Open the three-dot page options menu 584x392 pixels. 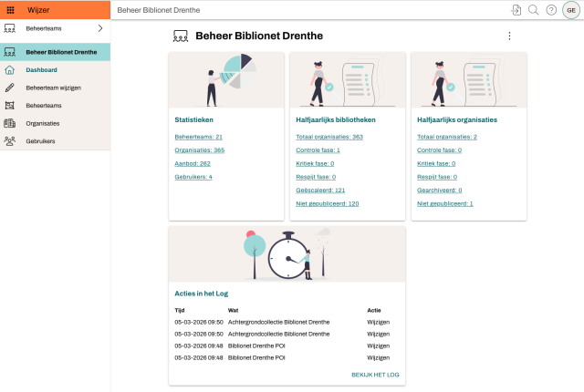pyautogui.click(x=509, y=36)
